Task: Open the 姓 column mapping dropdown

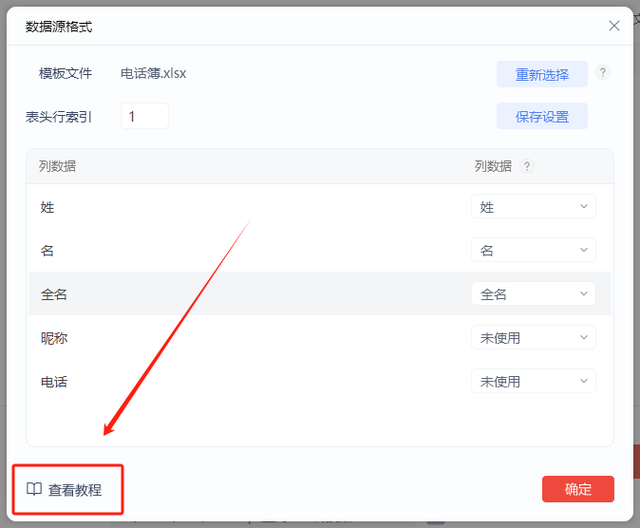Action: pyautogui.click(x=533, y=206)
